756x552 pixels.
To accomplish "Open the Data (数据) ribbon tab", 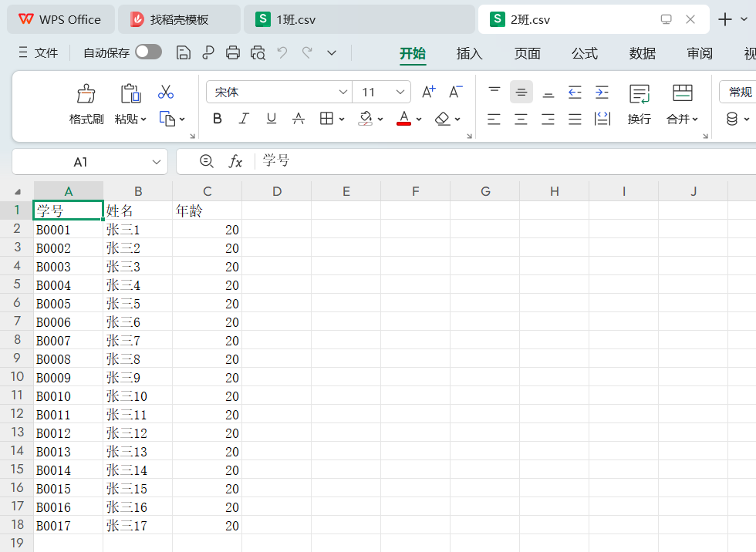I will [642, 53].
